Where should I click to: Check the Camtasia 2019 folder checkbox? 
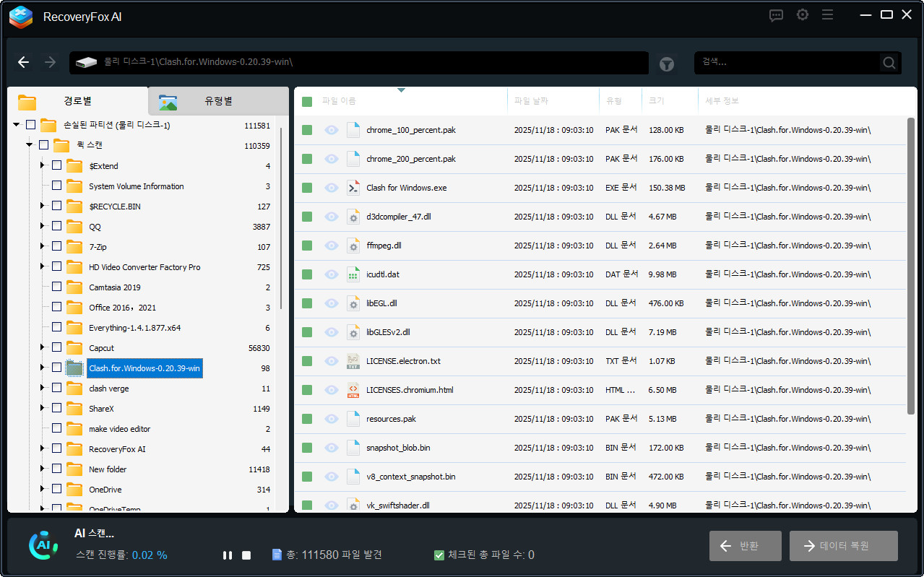56,287
